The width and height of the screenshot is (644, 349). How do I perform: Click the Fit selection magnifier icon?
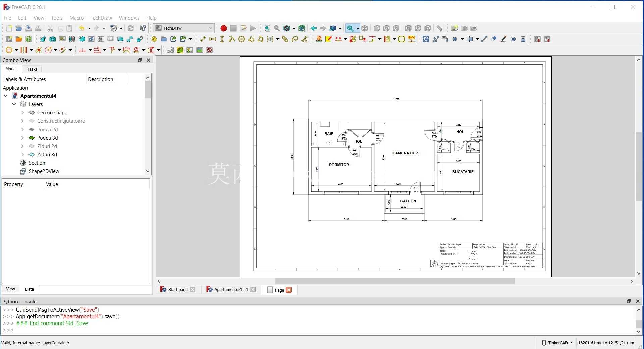pyautogui.click(x=277, y=28)
